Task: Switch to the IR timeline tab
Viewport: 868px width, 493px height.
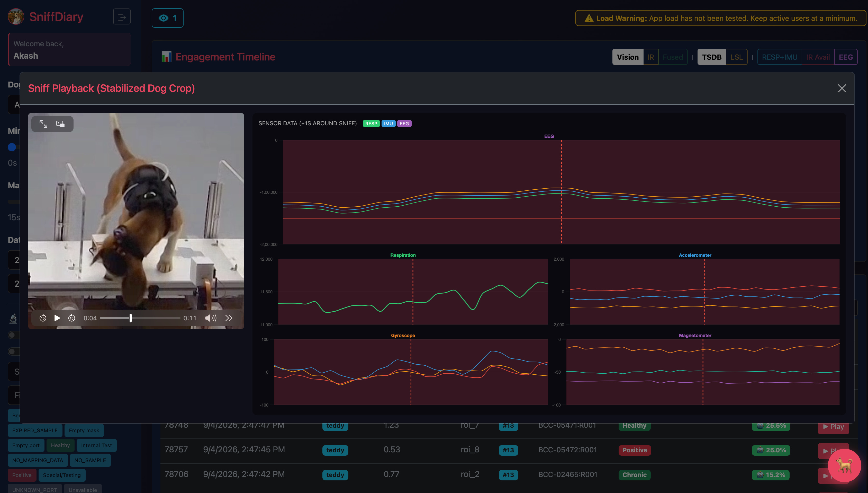Action: pyautogui.click(x=650, y=57)
